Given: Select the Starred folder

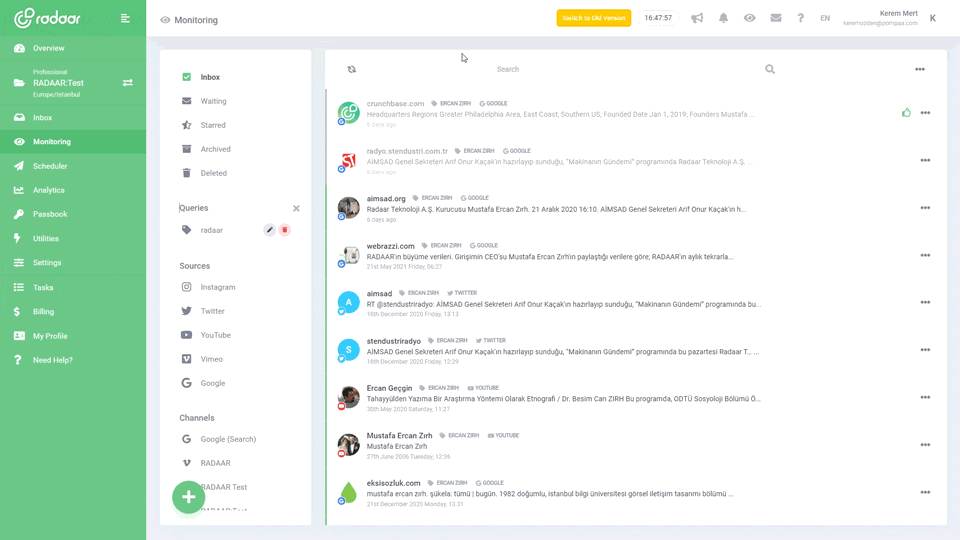Looking at the screenshot, I should 212,125.
